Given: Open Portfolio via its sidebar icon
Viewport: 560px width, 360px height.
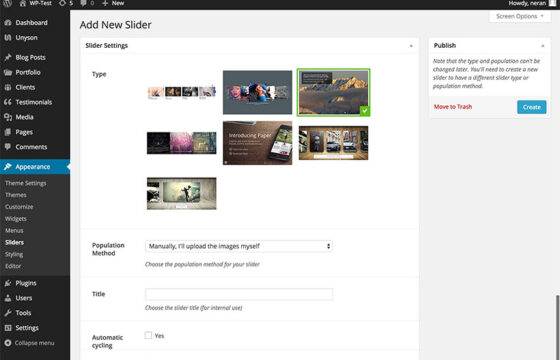Looking at the screenshot, I should coord(8,72).
